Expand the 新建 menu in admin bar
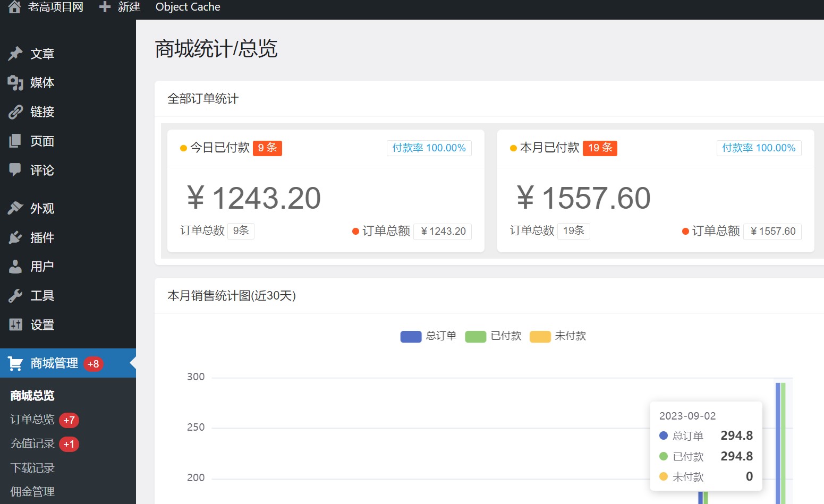 pos(120,7)
